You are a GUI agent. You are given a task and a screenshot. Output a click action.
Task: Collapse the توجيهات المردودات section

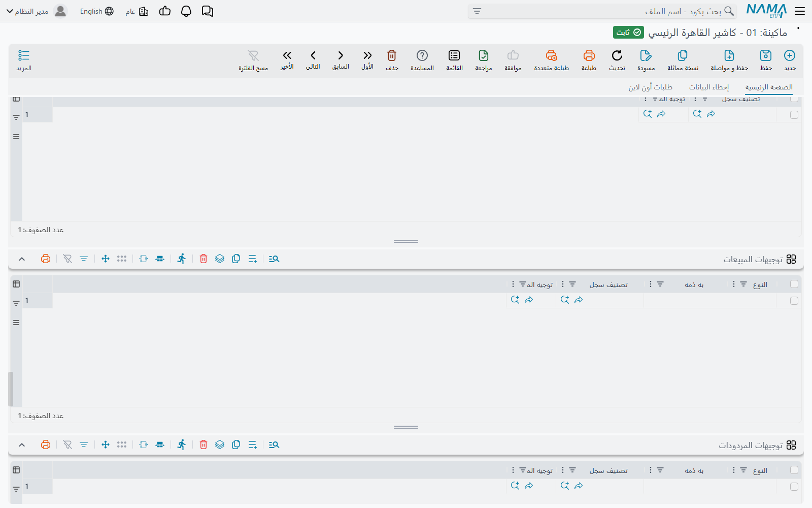tap(22, 445)
